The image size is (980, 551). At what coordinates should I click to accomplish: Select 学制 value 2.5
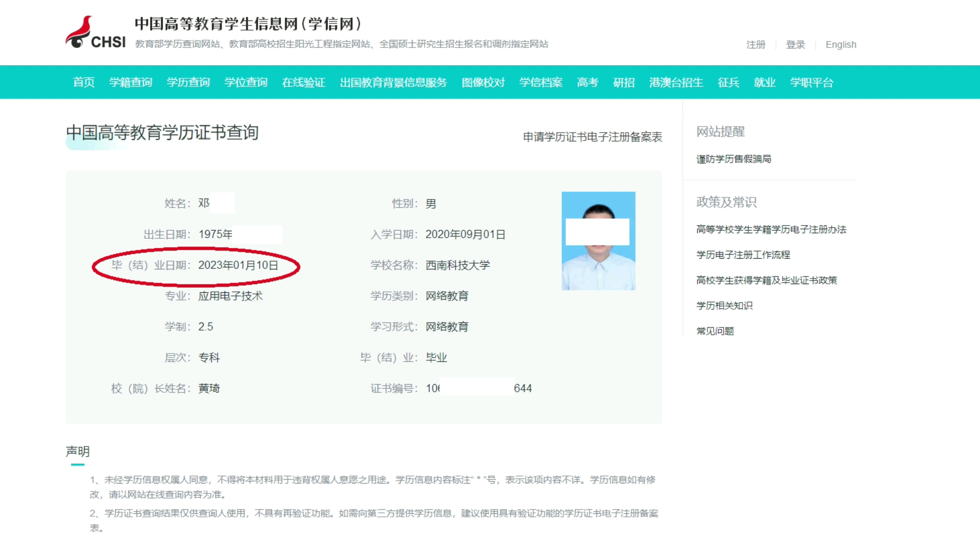(x=206, y=327)
